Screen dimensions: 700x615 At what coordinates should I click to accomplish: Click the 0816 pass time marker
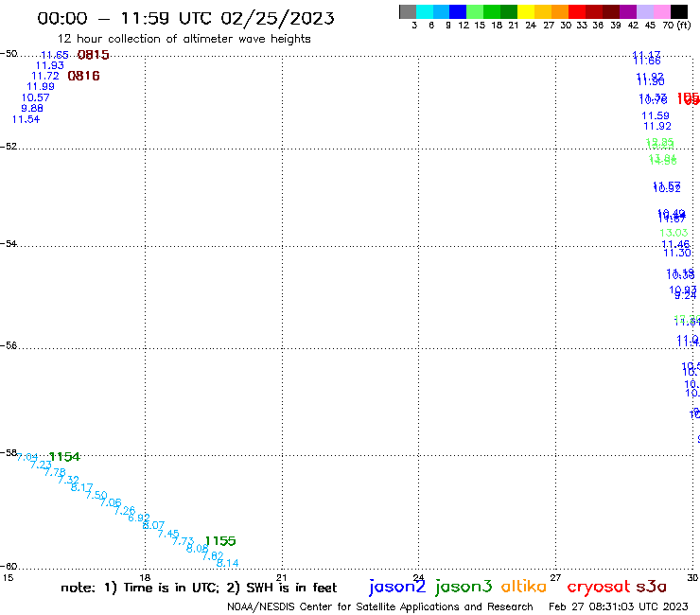pyautogui.click(x=83, y=76)
